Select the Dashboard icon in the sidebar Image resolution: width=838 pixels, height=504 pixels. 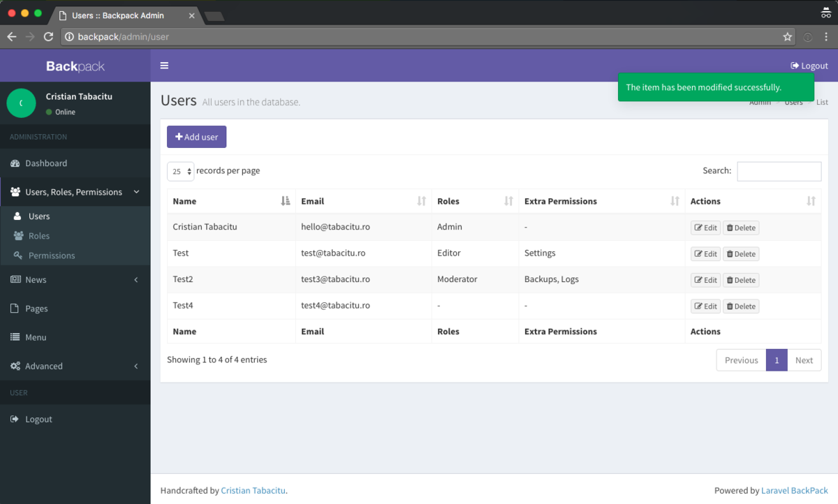16,163
